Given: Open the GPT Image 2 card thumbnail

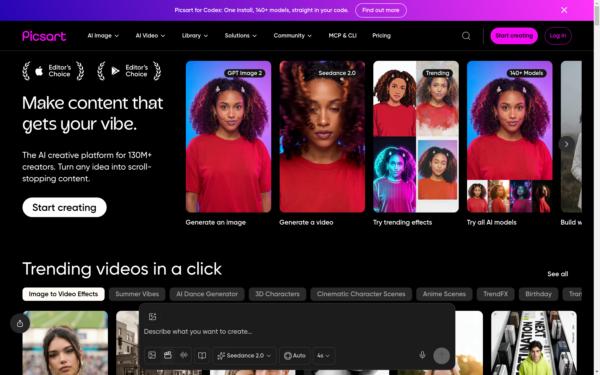Looking at the screenshot, I should pyautogui.click(x=228, y=137).
